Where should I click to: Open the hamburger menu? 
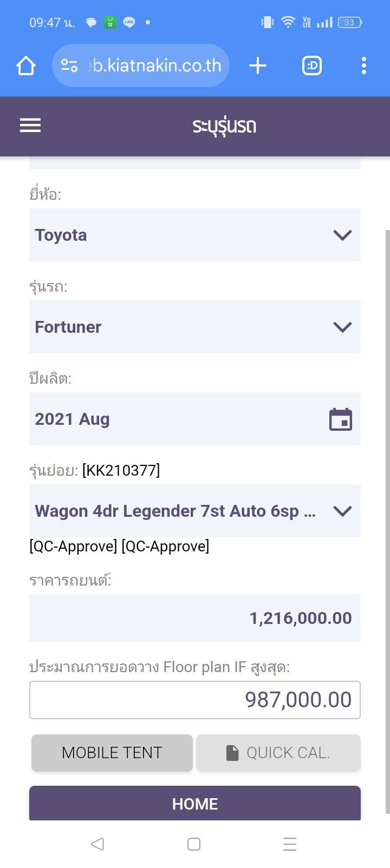pyautogui.click(x=30, y=126)
